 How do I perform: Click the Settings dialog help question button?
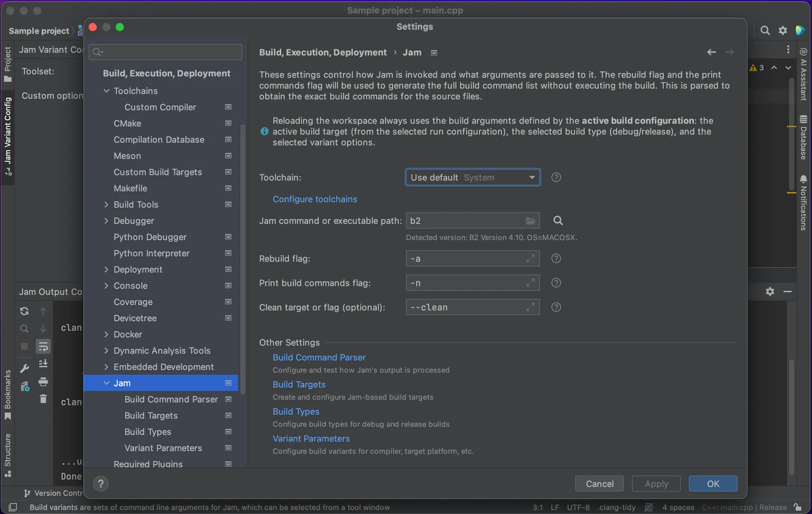pyautogui.click(x=101, y=483)
